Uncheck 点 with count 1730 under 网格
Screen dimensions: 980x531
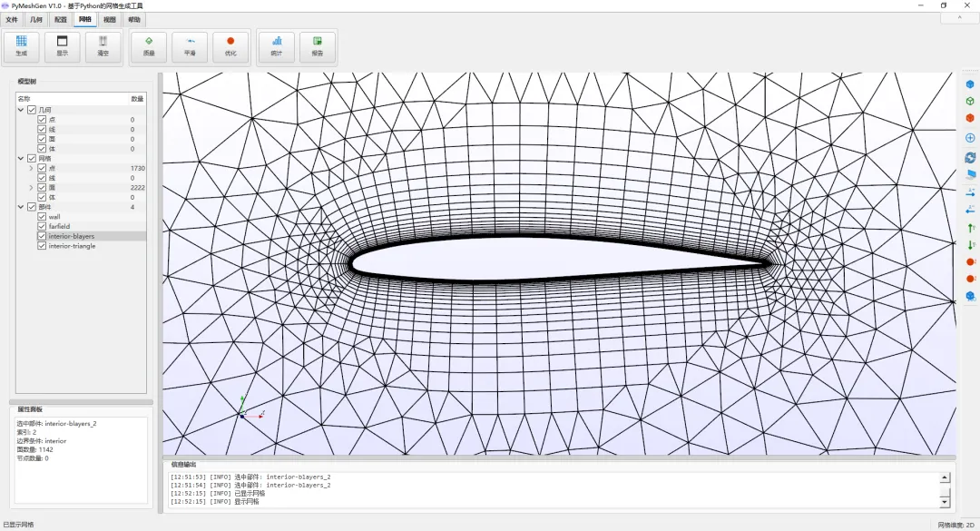42,168
